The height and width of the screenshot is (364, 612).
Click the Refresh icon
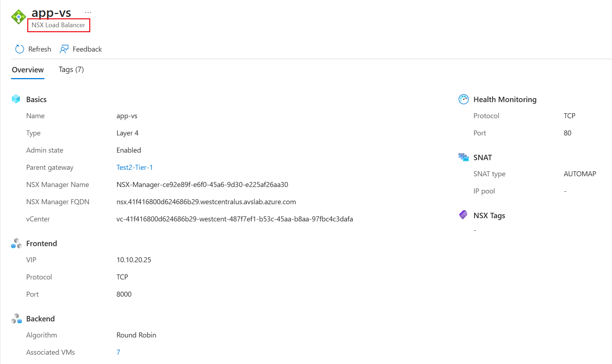tap(20, 49)
